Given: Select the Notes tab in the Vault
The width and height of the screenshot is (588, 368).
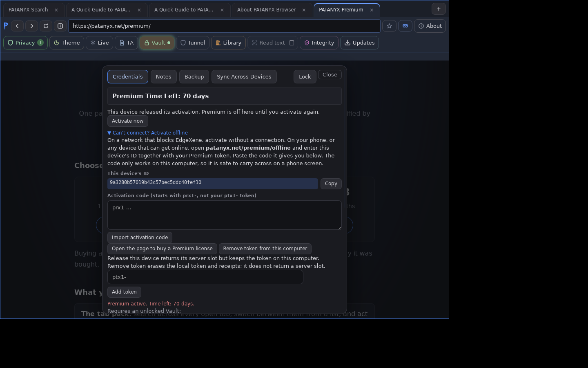Looking at the screenshot, I should pyautogui.click(x=163, y=76).
